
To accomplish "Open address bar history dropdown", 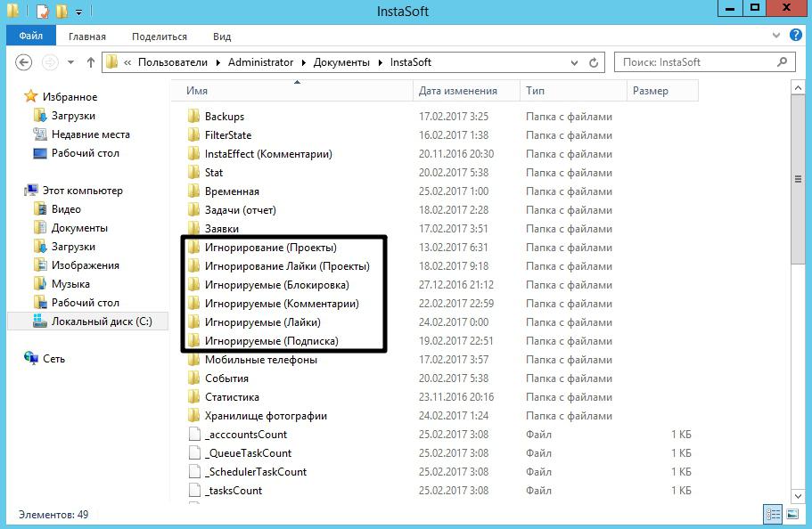I will pos(574,63).
